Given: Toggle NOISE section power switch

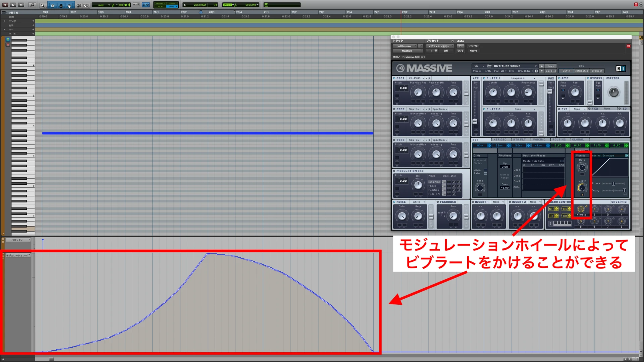Looking at the screenshot, I should (394, 202).
